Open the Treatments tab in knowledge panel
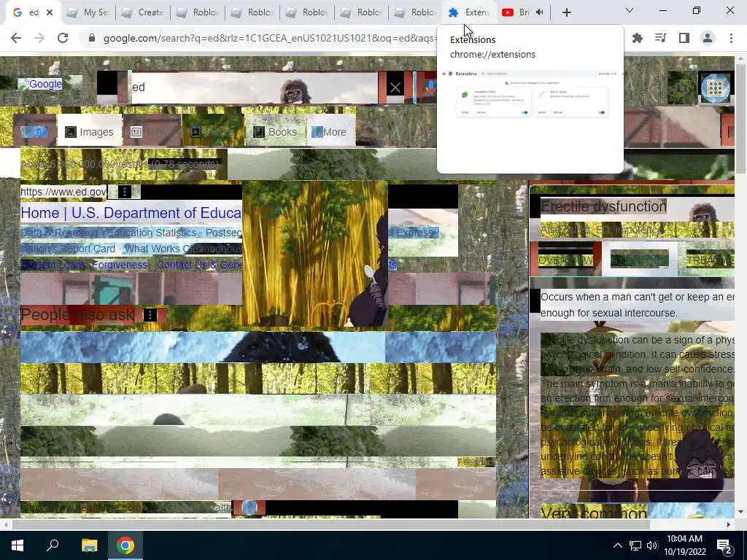This screenshot has height=560, width=747. (710, 260)
